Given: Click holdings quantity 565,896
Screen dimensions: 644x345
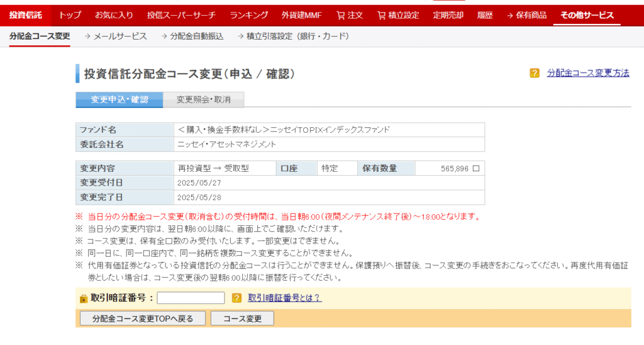Looking at the screenshot, I should coord(454,169).
